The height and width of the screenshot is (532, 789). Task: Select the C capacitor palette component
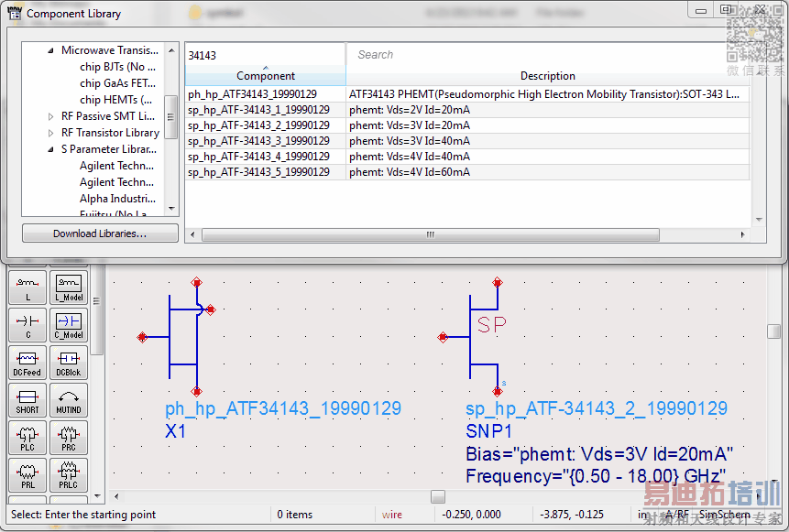pos(27,325)
